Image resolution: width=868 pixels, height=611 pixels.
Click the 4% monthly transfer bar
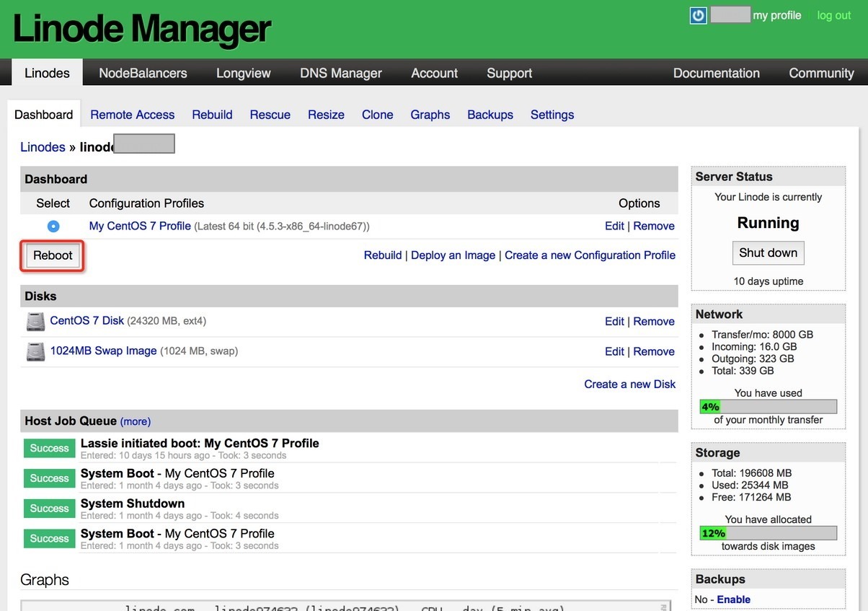tap(768, 407)
